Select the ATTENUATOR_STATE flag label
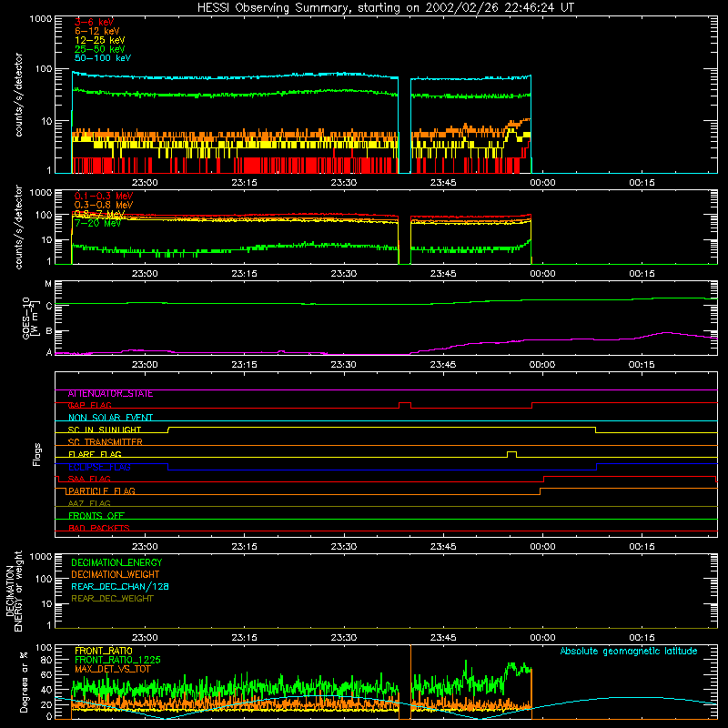 [x=110, y=394]
